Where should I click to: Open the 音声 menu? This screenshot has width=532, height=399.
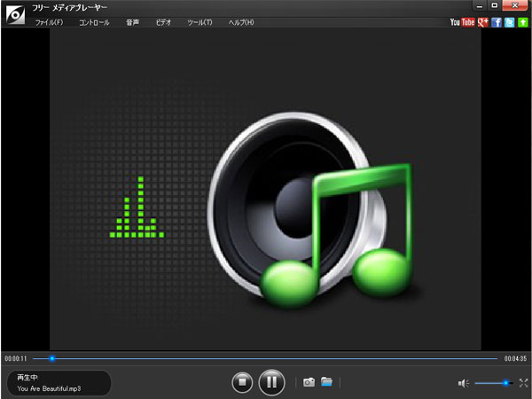(x=132, y=22)
